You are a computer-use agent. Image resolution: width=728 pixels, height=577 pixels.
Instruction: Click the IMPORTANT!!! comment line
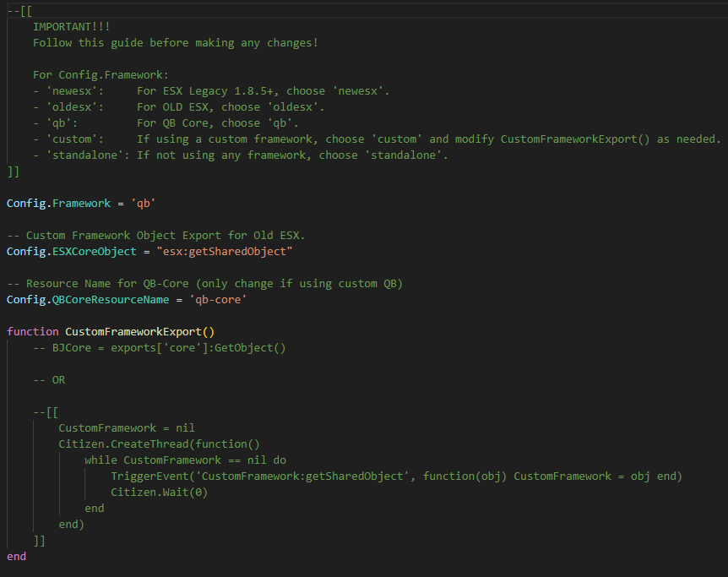[x=72, y=27]
